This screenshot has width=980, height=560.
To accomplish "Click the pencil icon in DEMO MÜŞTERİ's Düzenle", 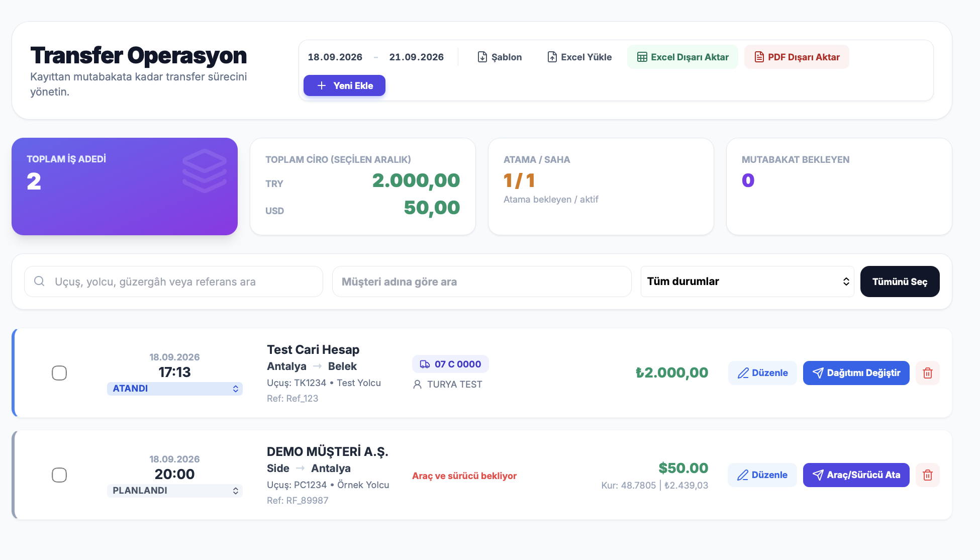I will point(742,475).
